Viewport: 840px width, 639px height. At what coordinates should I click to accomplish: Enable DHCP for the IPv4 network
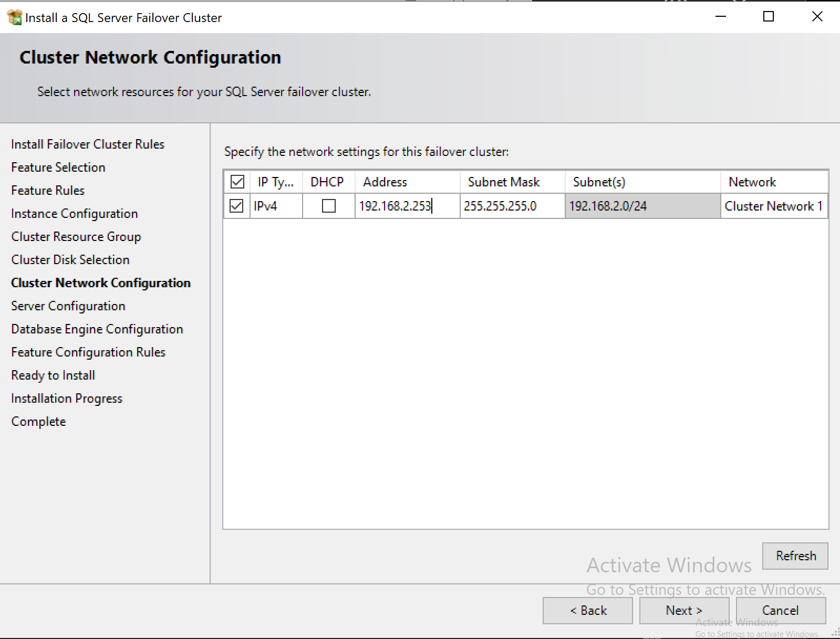point(328,206)
